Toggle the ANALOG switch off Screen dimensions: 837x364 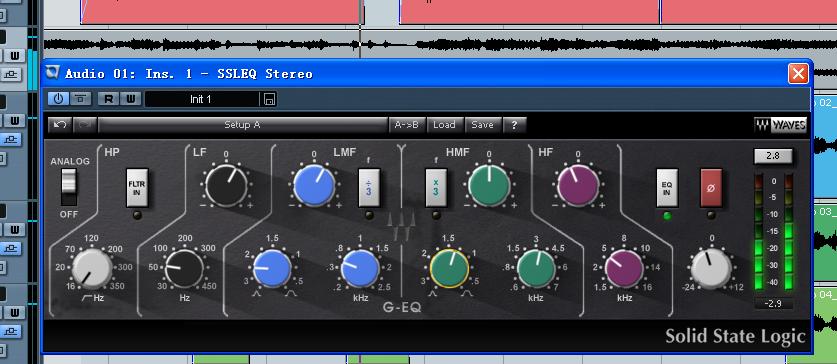(x=68, y=187)
